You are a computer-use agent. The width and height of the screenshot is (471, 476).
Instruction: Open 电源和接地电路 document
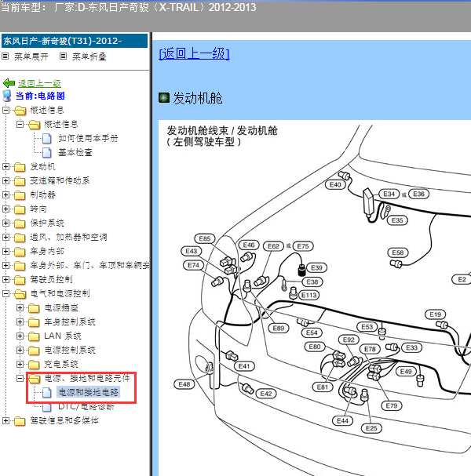89,392
